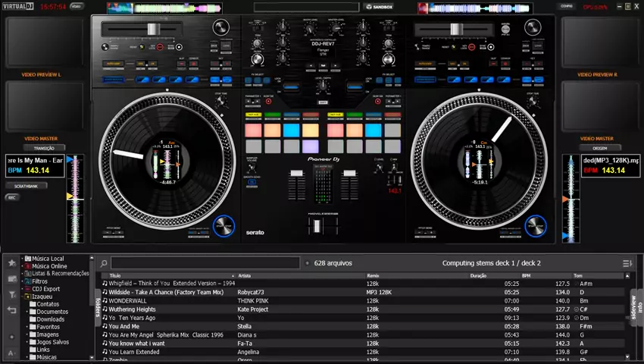644x364 pixels.
Task: Click the ORIGEM button
Action: (x=600, y=148)
